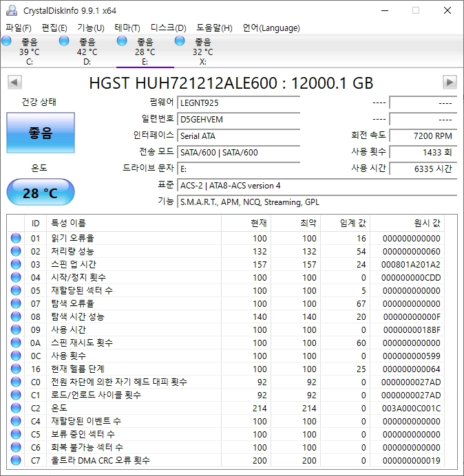This screenshot has width=464, height=476.
Task: Click status icon for attribute 02 처리량 성능
Action: pos(16,251)
